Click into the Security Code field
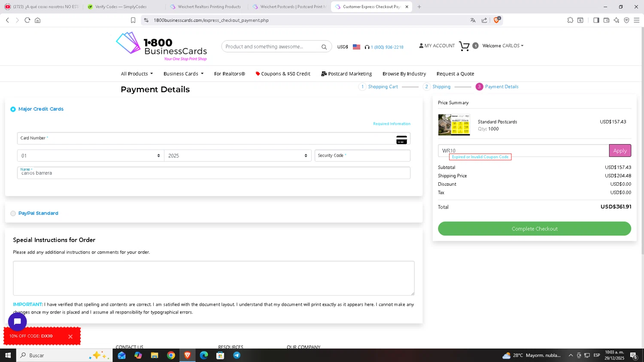This screenshot has width=644, height=362. [x=362, y=156]
